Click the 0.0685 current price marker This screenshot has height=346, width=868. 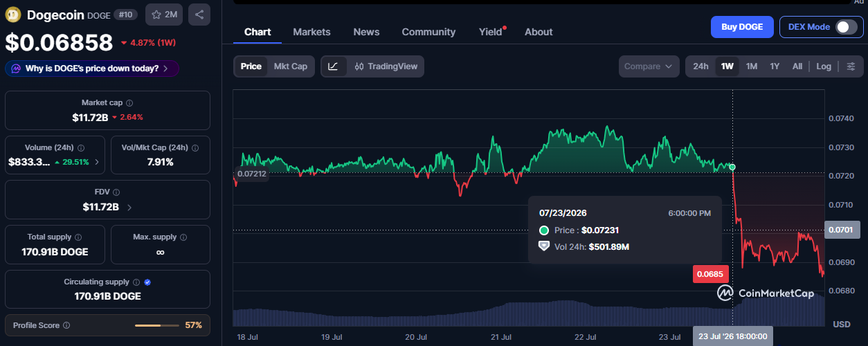pos(709,274)
